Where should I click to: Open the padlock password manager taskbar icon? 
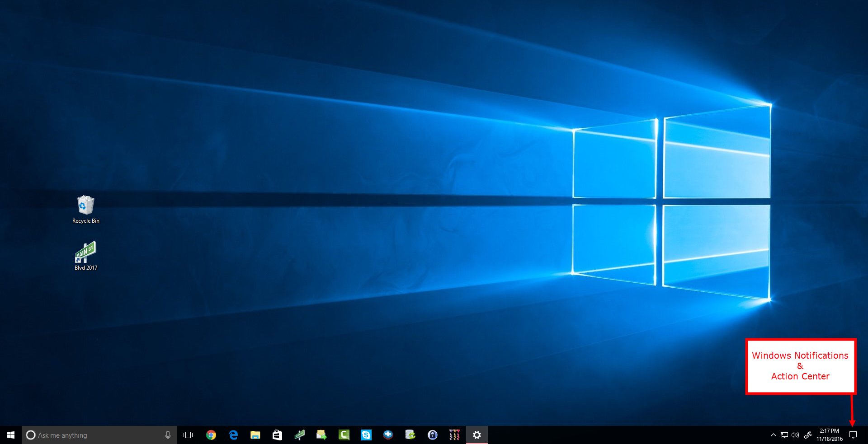click(x=433, y=435)
